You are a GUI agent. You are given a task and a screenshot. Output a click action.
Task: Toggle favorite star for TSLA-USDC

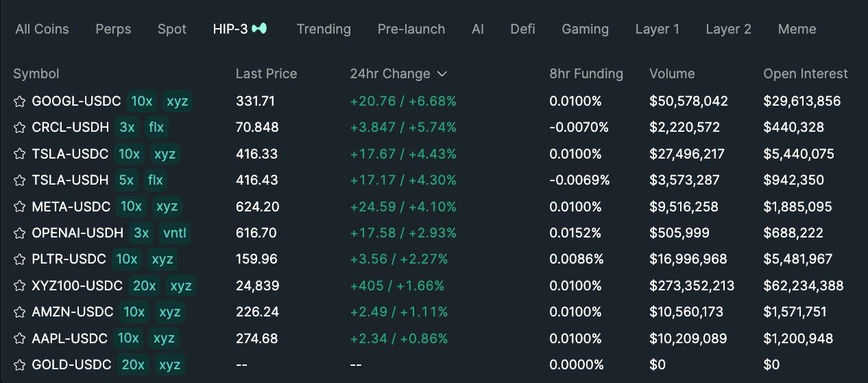click(19, 154)
